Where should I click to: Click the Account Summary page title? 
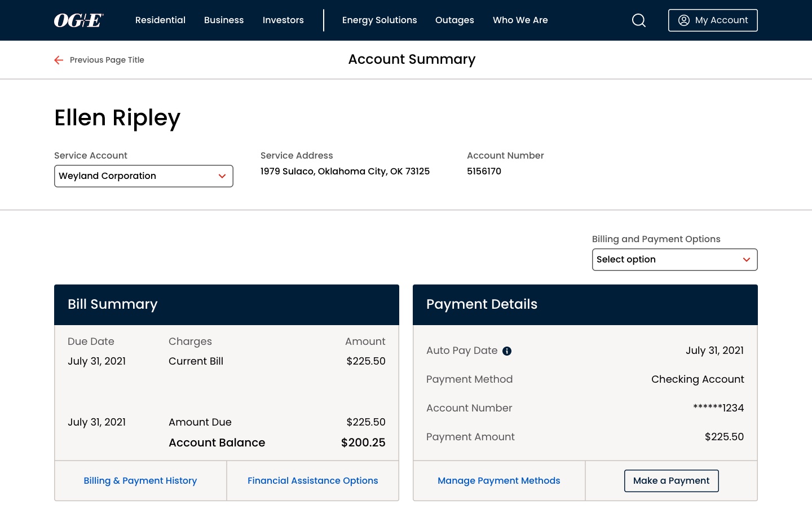412,59
